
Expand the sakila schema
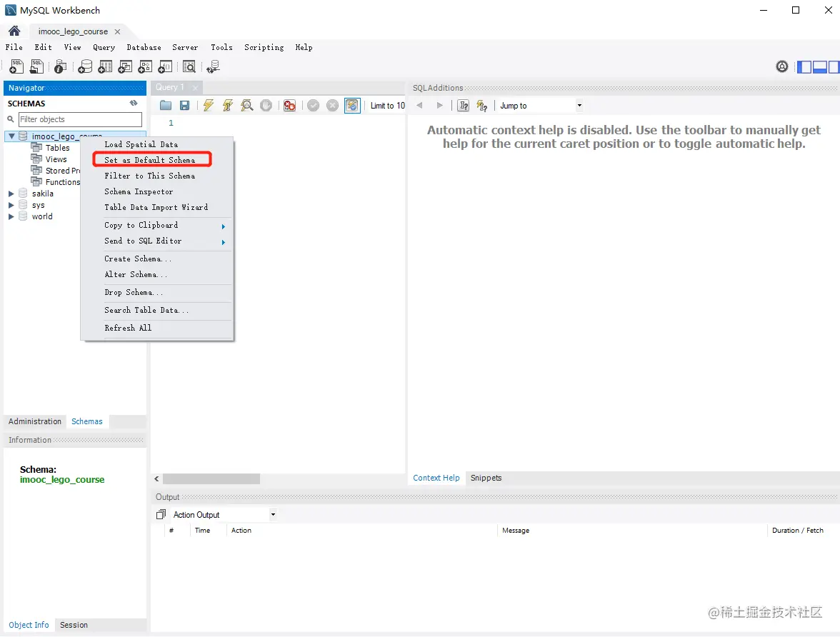11,194
